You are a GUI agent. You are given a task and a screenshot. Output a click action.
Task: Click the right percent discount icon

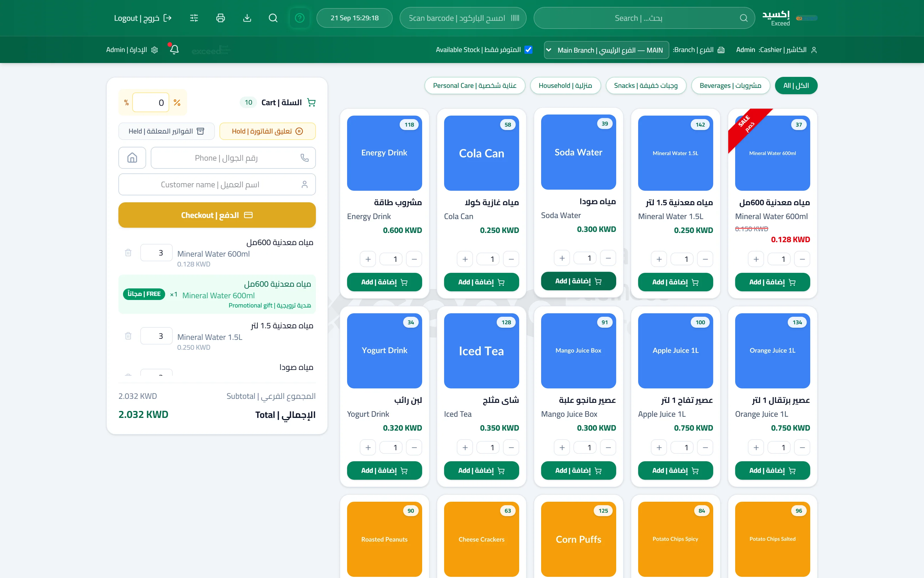click(x=177, y=102)
